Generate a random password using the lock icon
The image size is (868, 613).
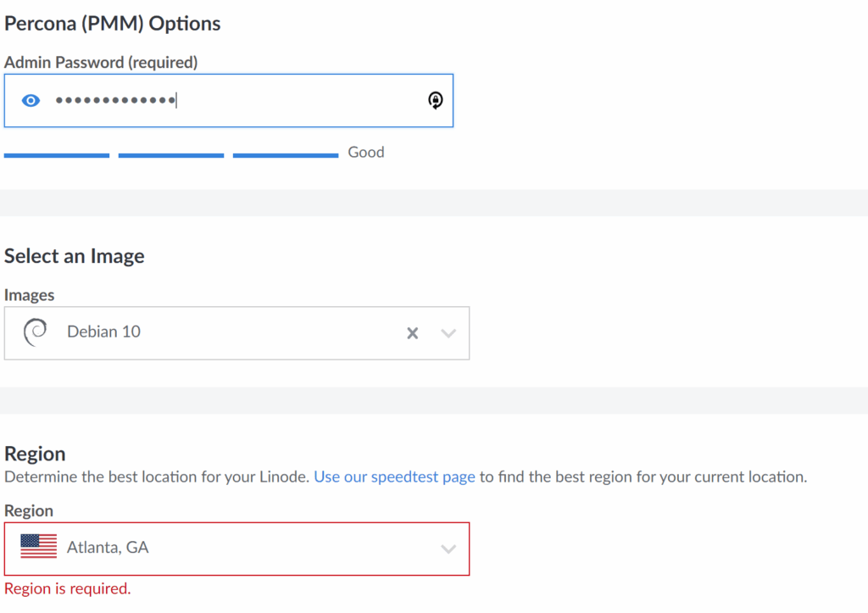click(435, 100)
